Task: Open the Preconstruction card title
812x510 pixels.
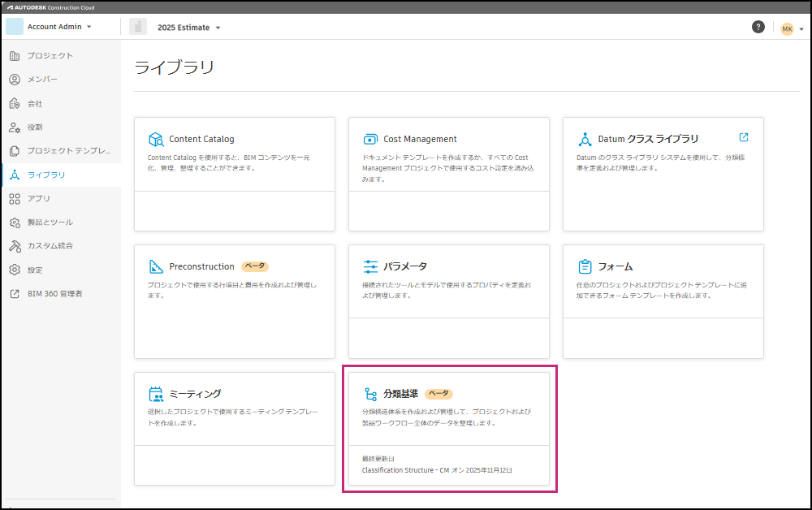Action: (201, 266)
